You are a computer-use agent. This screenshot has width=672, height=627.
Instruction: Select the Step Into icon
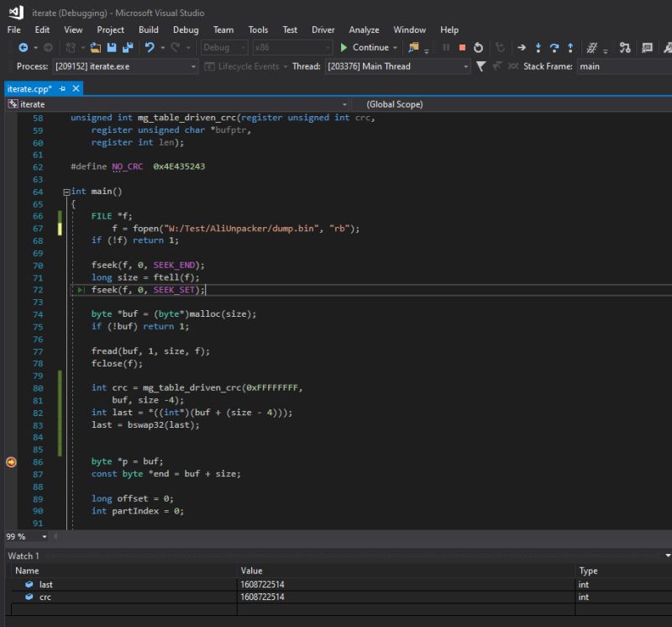538,47
